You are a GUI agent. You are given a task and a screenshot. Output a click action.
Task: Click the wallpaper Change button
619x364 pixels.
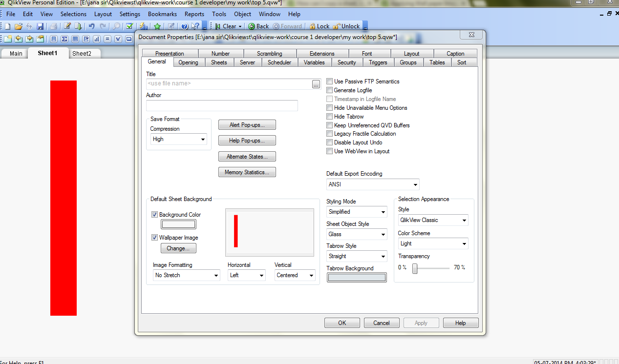tap(178, 248)
